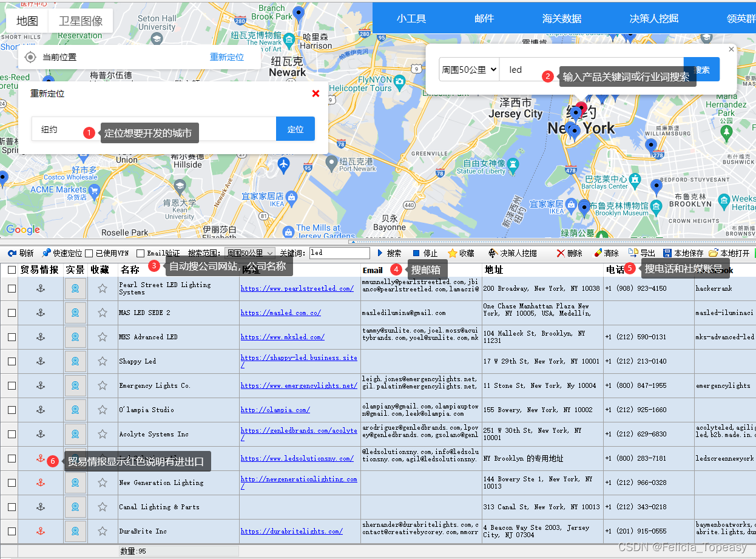
Task: Open link http://olampia.com/
Action: 275,410
